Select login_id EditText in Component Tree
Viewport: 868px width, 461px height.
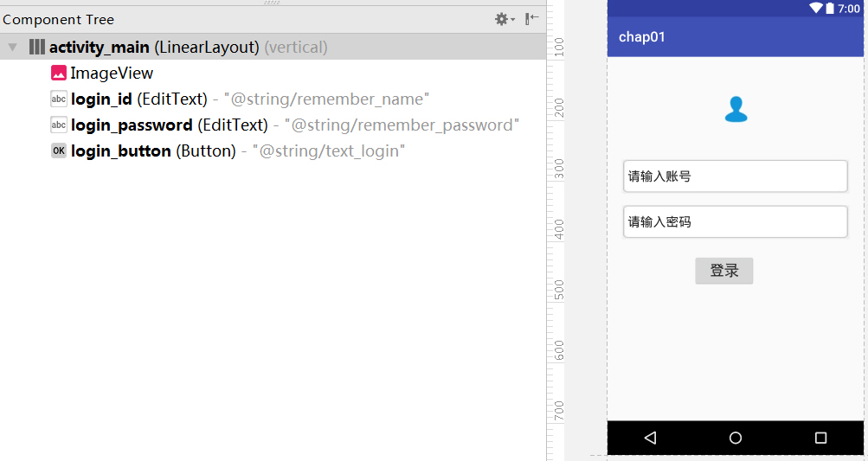[138, 99]
